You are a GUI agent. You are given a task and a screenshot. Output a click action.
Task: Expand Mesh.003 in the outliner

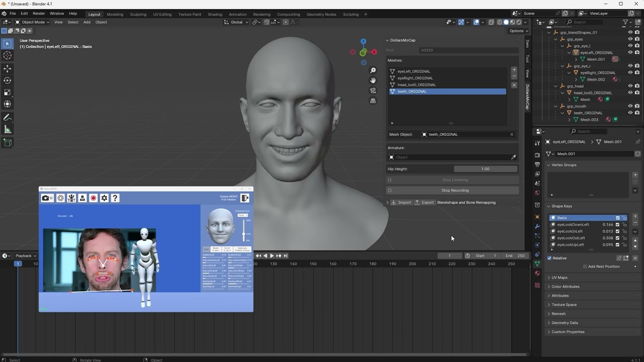point(570,120)
